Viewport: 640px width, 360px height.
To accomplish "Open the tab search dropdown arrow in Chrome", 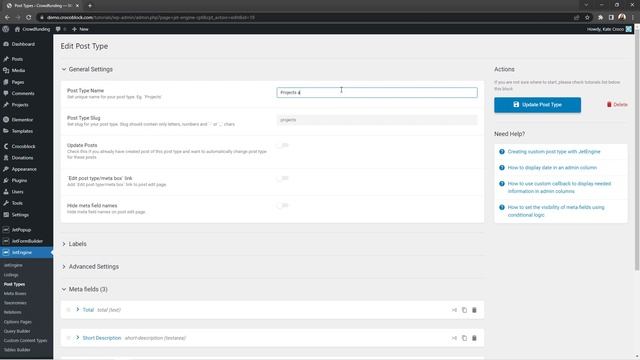I will 586,5.
